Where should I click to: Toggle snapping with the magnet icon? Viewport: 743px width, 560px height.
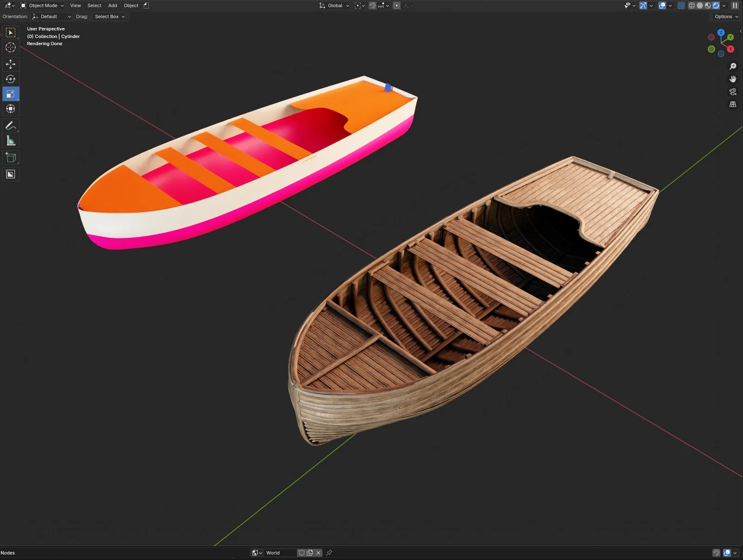coord(372,5)
